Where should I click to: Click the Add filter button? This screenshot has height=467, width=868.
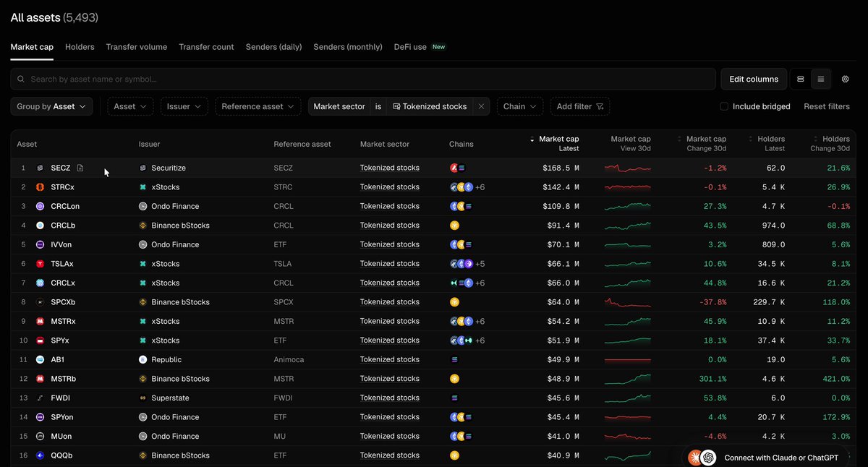[580, 106]
